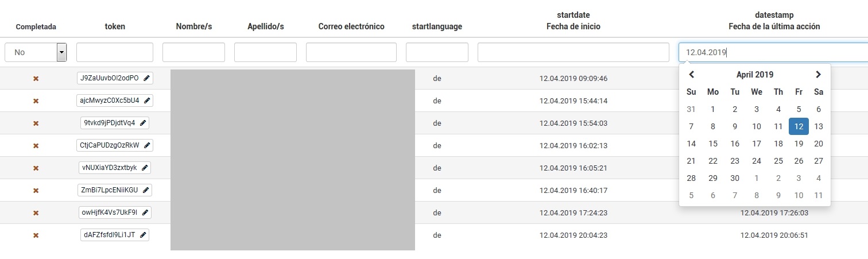Click the datestamp filter field showing 12.04.2019

point(773,52)
